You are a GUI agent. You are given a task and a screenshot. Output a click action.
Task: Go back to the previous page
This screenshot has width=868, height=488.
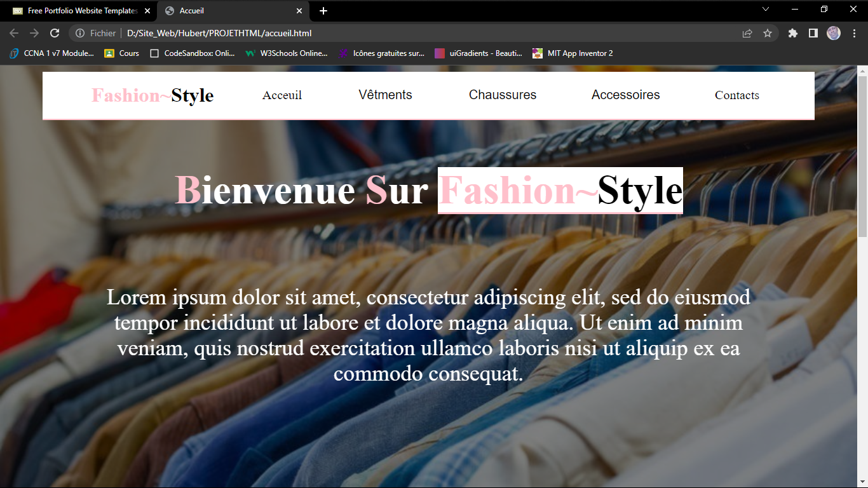coord(14,33)
